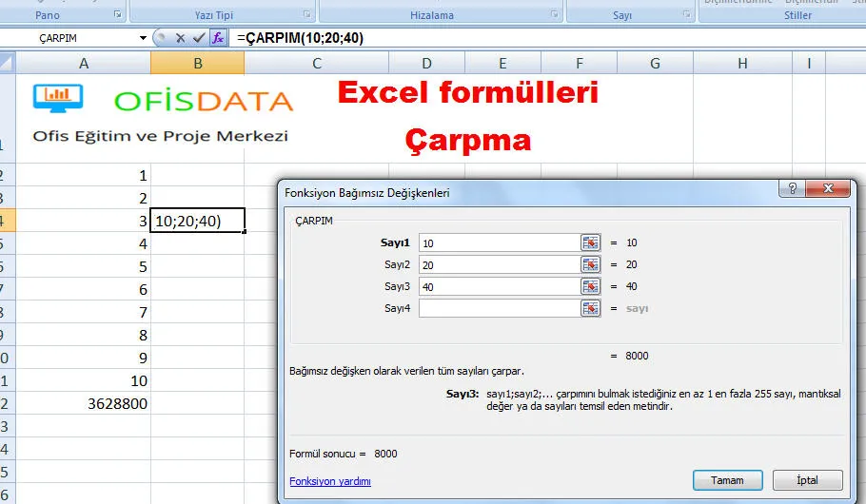The image size is (866, 504).
Task: Open the Fonksiyon yardımı link
Action: click(x=329, y=481)
